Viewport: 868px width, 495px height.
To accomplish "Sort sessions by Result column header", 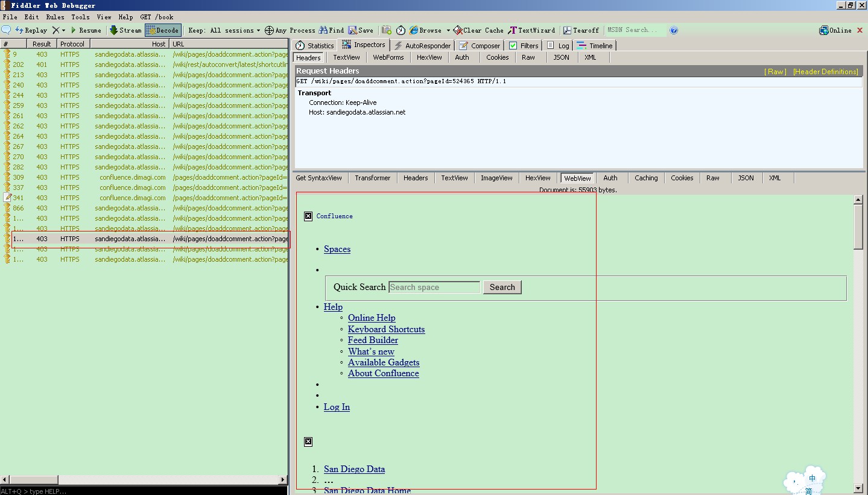I will (x=42, y=44).
